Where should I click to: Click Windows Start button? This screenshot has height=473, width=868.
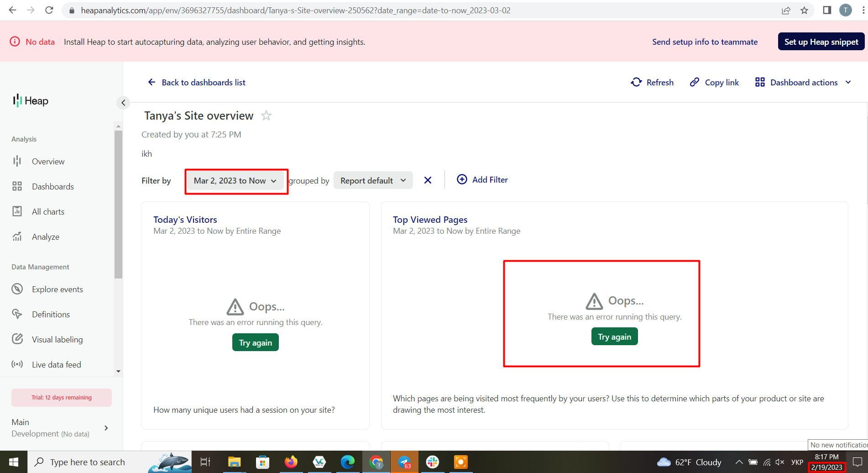[14, 462]
